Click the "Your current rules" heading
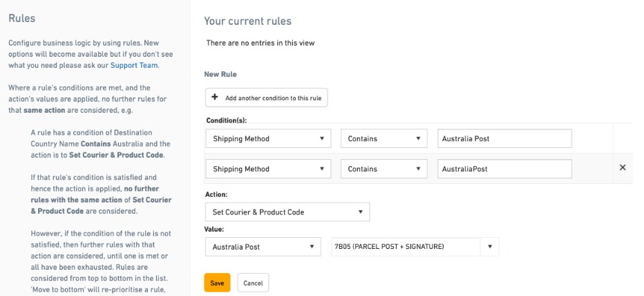This screenshot has height=296, width=644. pos(247,21)
